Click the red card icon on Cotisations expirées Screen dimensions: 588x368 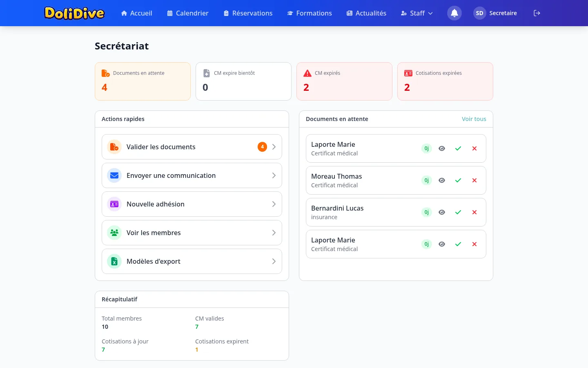click(408, 73)
